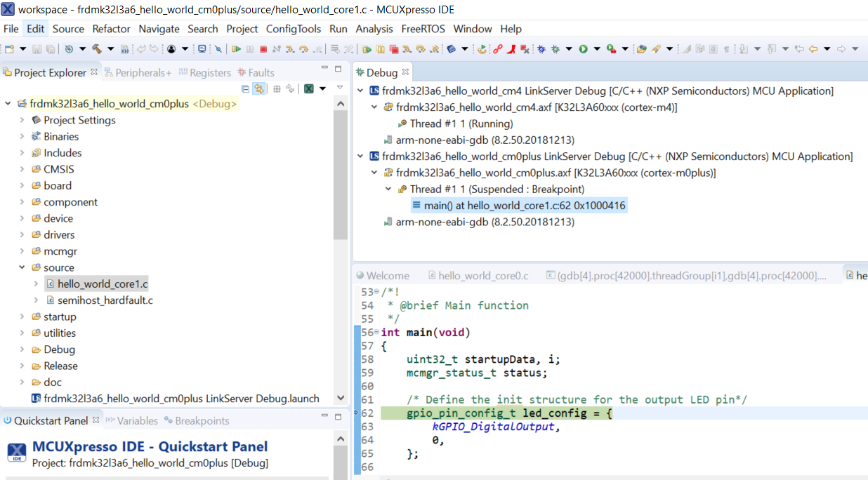Expand the drivers folder
Screen dimensions: 868x480
(x=22, y=234)
